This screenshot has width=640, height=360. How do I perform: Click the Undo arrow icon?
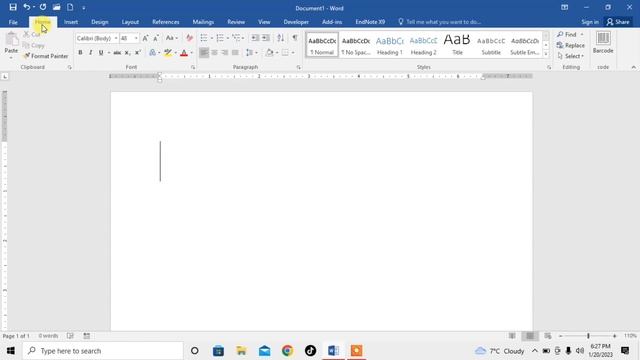[27, 7]
